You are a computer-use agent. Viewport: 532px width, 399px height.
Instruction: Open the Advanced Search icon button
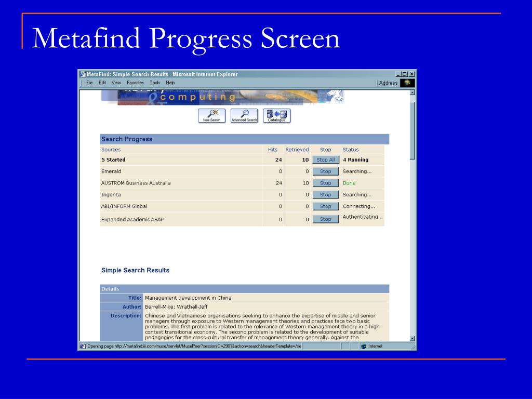[244, 116]
